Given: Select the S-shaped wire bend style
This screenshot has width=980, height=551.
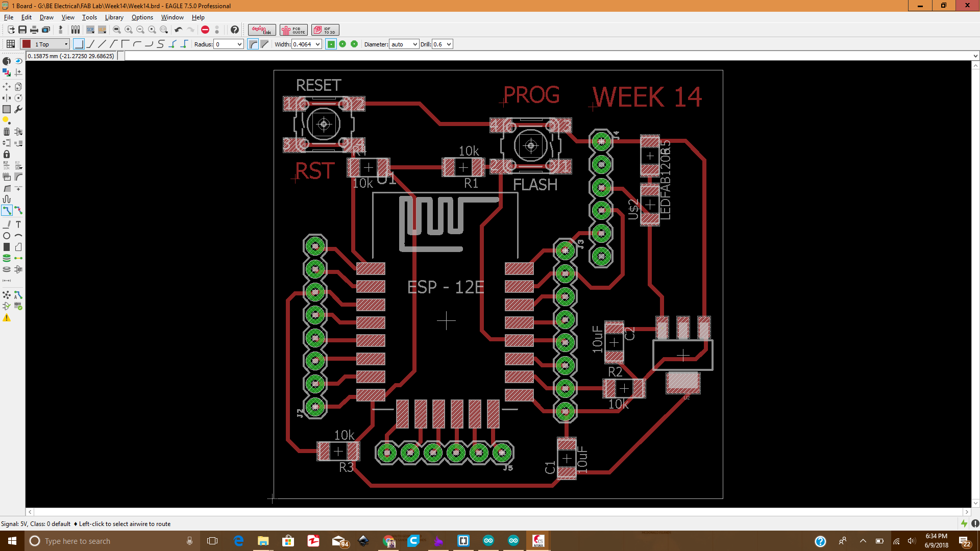Looking at the screenshot, I should (161, 44).
